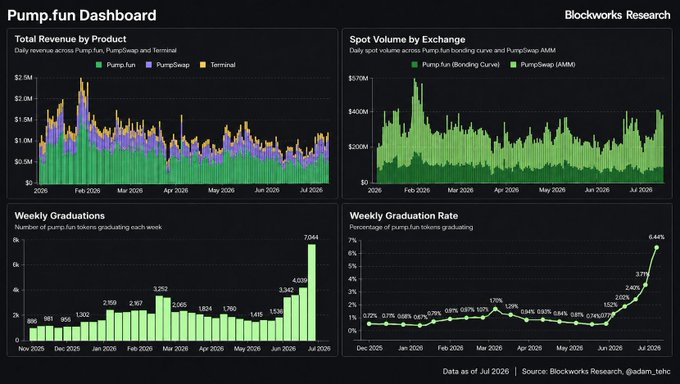Viewport: 680px width, 384px height.
Task: Click May 2026 on the Spot Volume axis
Action: tap(552, 190)
